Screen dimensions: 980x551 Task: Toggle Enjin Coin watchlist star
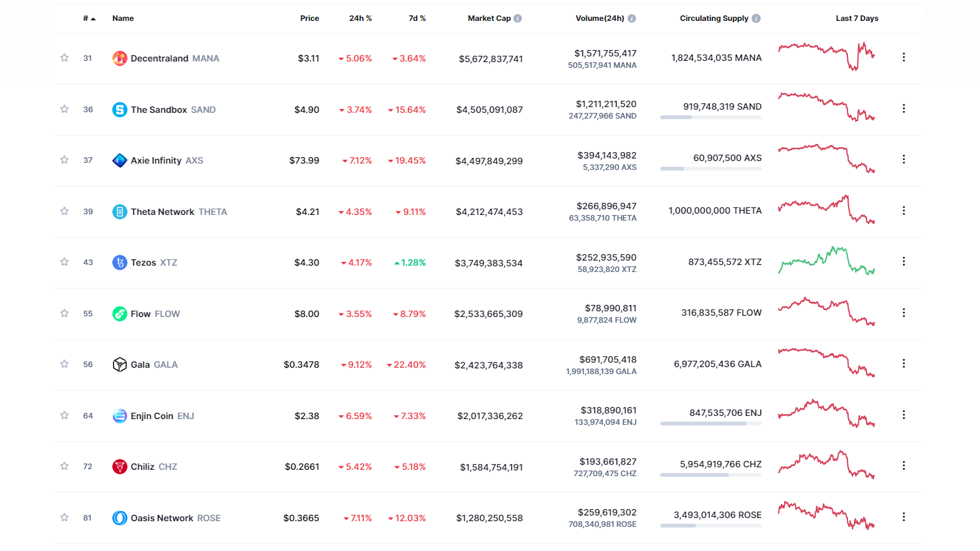click(64, 415)
